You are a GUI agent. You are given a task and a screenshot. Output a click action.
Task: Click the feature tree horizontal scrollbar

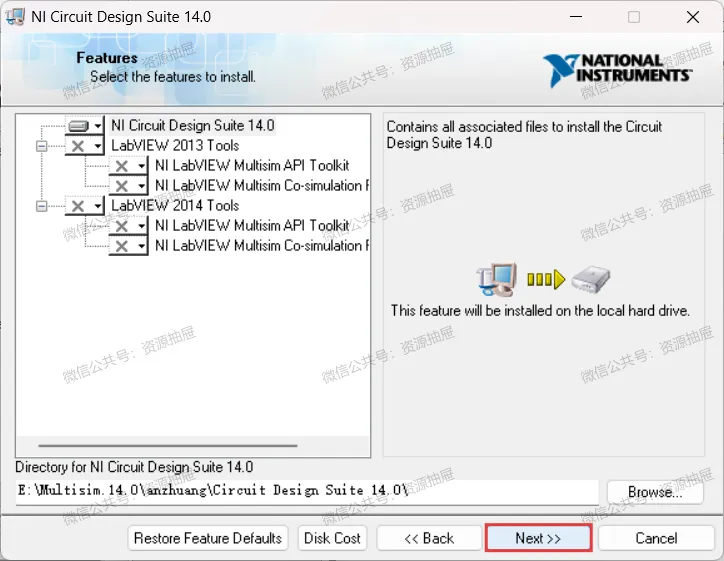pyautogui.click(x=168, y=446)
